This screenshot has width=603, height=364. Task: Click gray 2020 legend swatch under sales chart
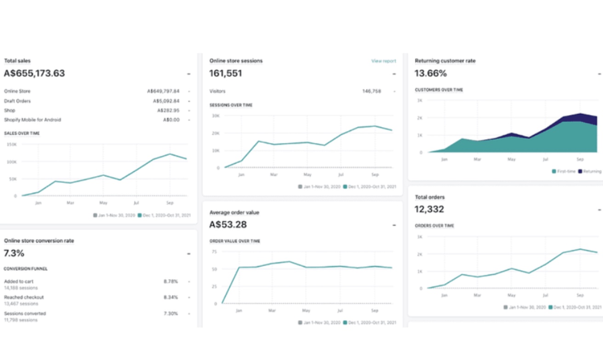pos(95,215)
